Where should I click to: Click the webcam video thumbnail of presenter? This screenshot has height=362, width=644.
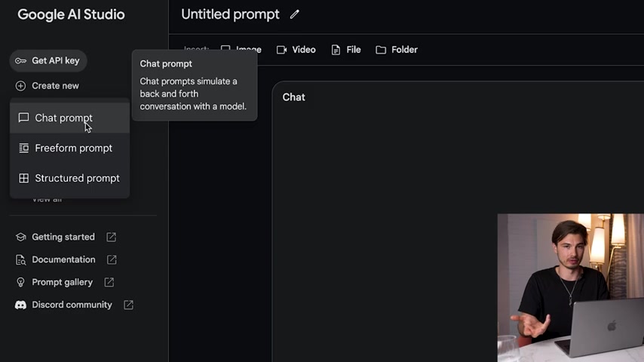[x=570, y=287]
